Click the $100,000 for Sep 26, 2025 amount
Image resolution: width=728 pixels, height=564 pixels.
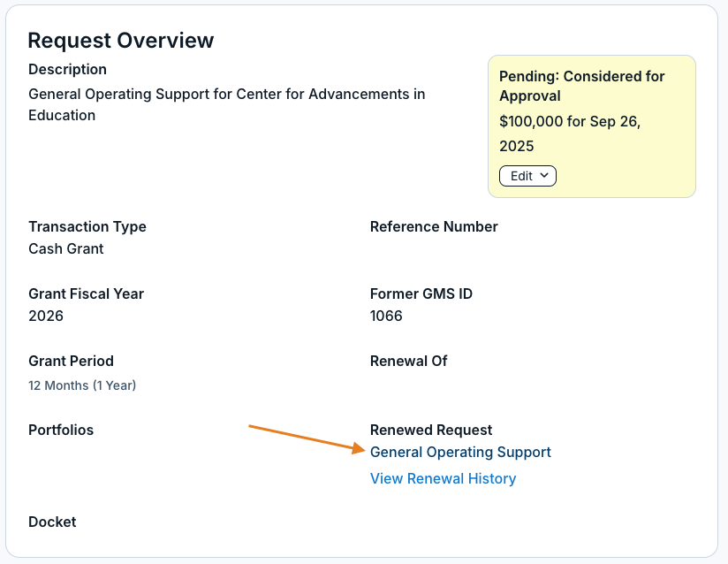pos(570,133)
